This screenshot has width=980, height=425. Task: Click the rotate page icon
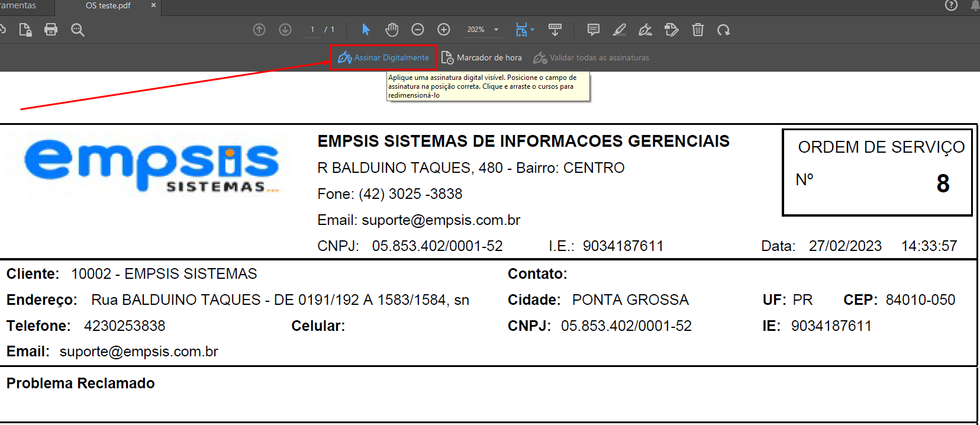click(x=724, y=30)
